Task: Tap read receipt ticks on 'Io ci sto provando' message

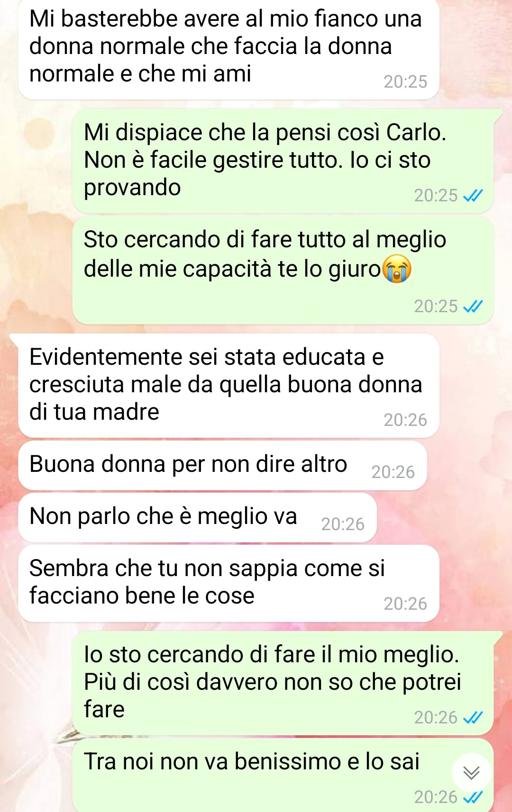Action: (473, 195)
